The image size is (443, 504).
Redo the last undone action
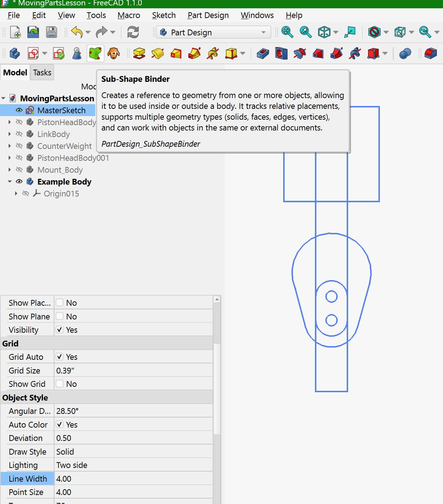[x=101, y=32]
